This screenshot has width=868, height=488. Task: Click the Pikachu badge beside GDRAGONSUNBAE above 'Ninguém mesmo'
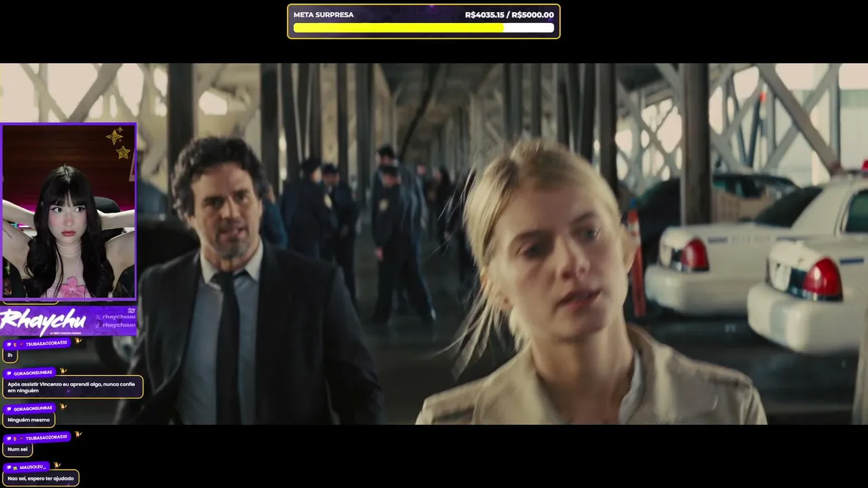tap(63, 407)
